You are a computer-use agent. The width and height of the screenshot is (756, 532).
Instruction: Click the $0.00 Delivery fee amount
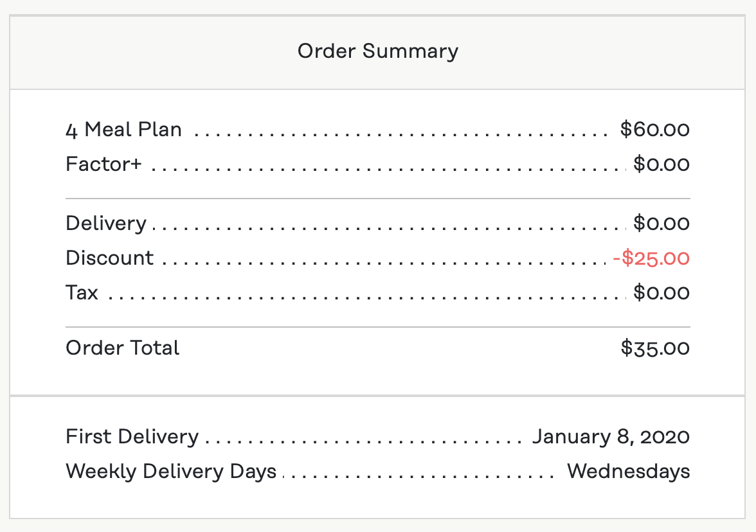click(x=661, y=224)
